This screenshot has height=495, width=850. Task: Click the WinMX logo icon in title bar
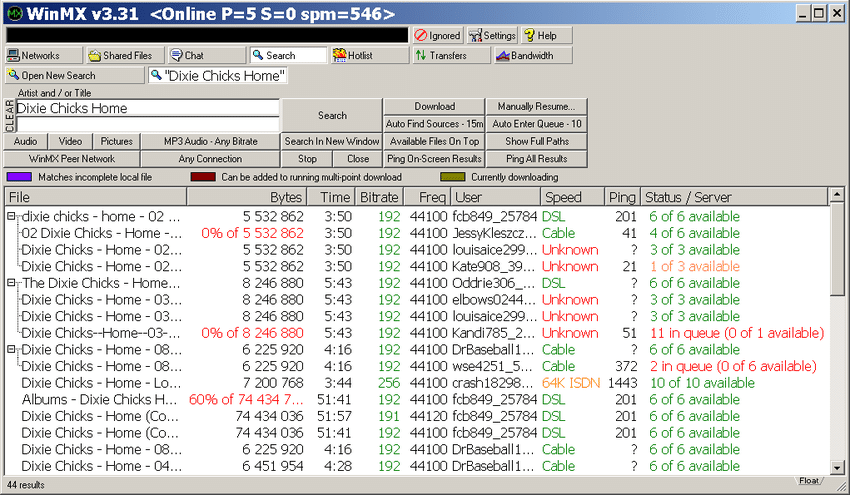click(15, 14)
